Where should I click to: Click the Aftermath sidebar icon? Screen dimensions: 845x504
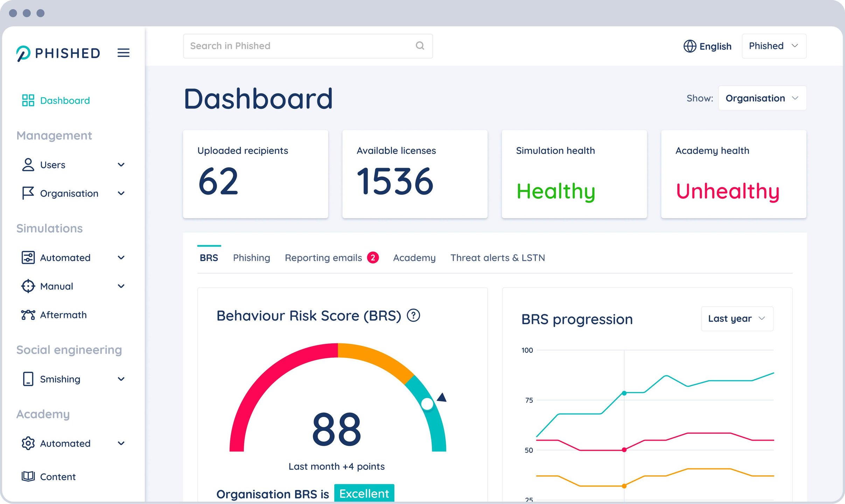pos(28,315)
